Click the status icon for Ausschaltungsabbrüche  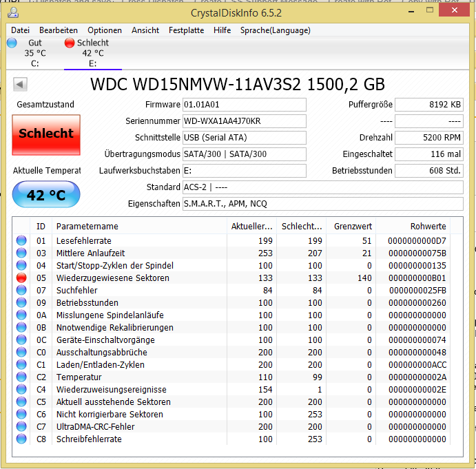coord(21,352)
